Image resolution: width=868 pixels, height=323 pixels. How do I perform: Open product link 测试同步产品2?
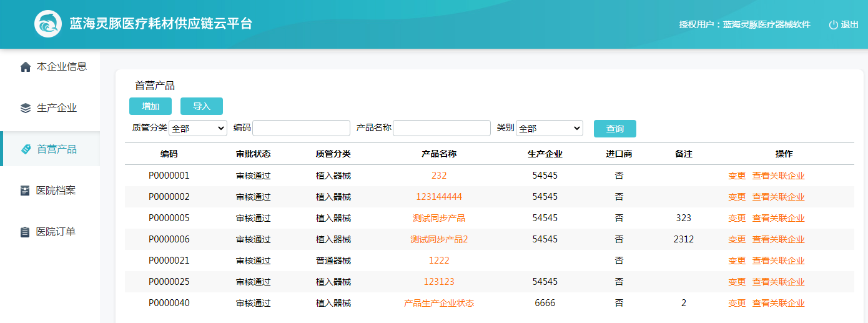click(x=439, y=239)
